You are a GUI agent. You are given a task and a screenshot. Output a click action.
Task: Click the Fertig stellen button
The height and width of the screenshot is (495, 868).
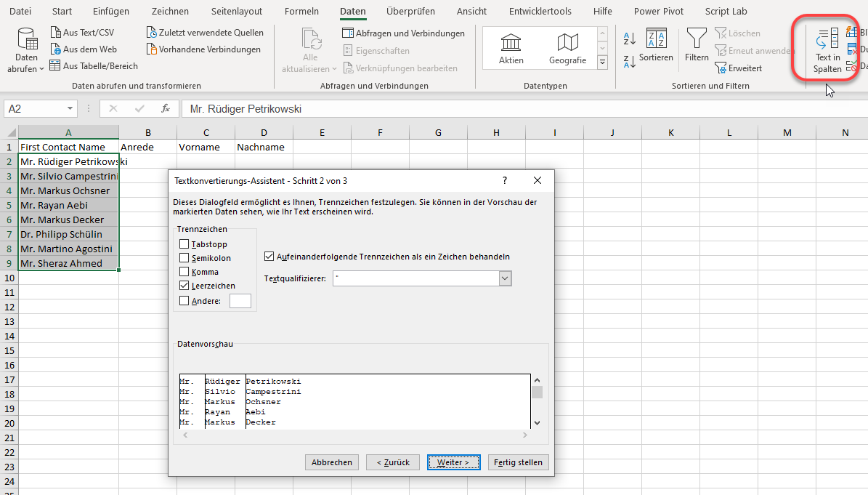pos(518,462)
